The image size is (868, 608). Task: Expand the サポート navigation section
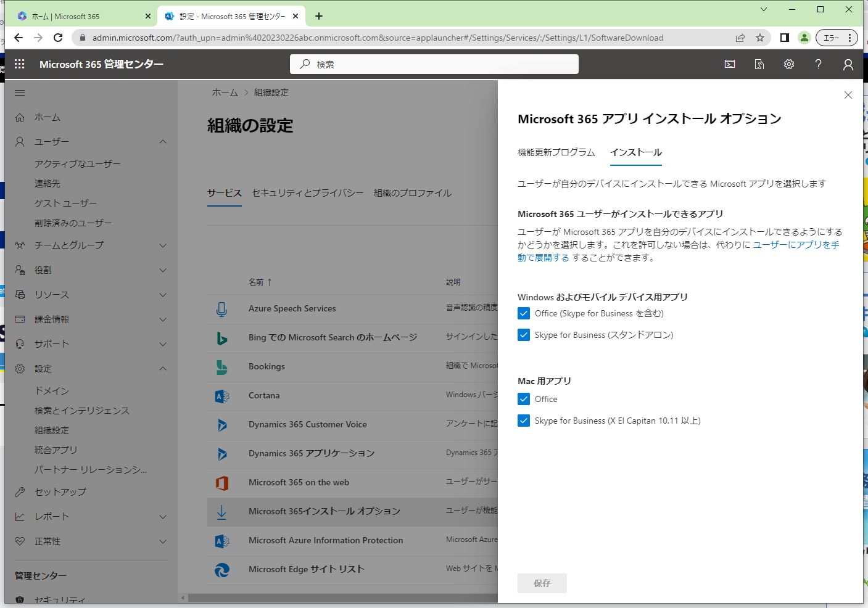tap(163, 344)
